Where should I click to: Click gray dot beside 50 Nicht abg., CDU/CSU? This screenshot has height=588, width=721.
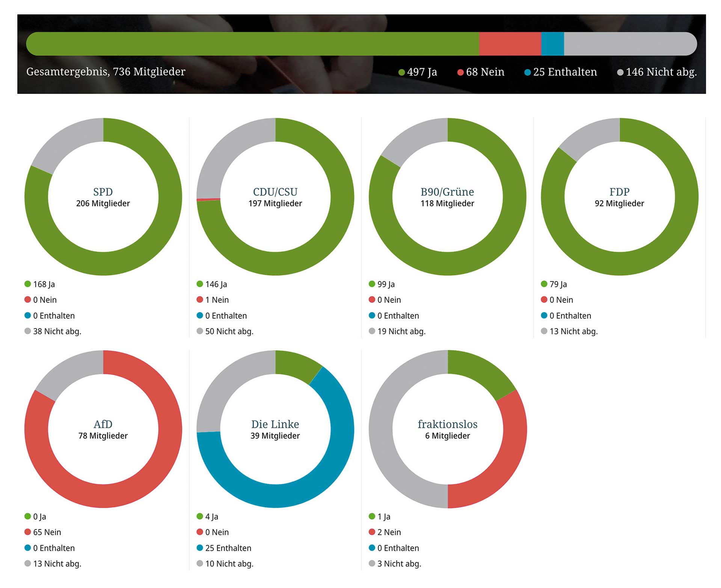(200, 331)
